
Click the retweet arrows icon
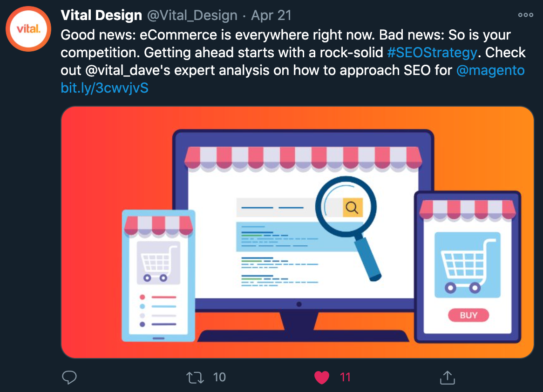195,377
